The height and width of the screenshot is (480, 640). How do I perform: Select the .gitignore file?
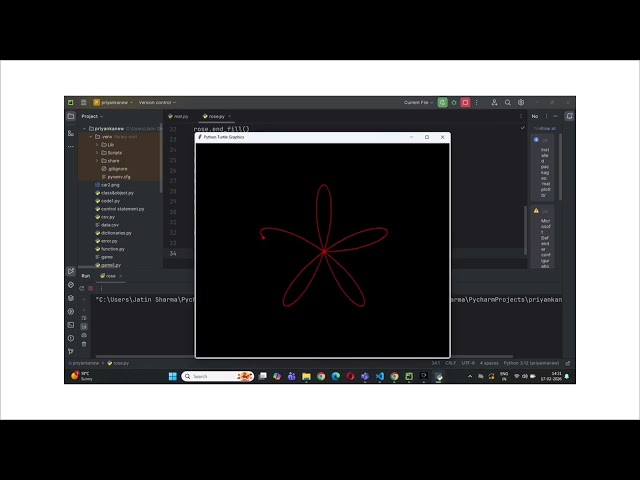pos(115,169)
